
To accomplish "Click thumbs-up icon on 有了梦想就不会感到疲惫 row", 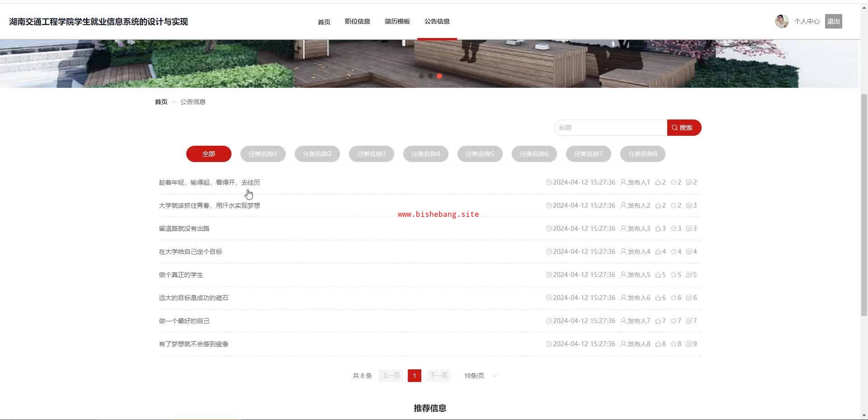I will (x=658, y=344).
